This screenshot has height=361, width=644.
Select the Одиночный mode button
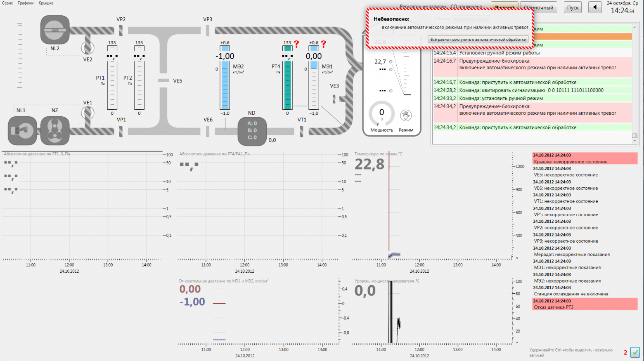(539, 7)
